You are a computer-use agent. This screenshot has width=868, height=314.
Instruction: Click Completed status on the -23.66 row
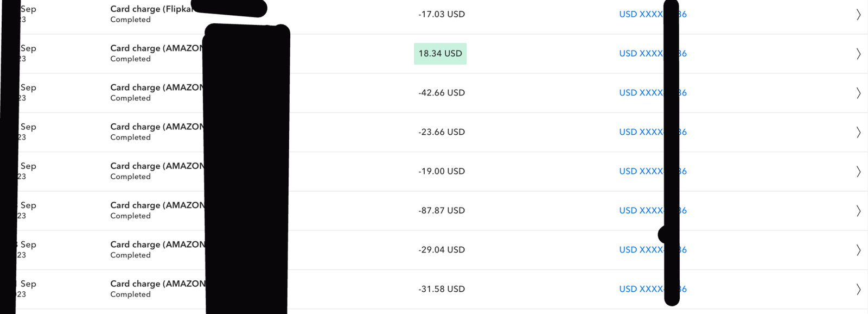tap(130, 137)
